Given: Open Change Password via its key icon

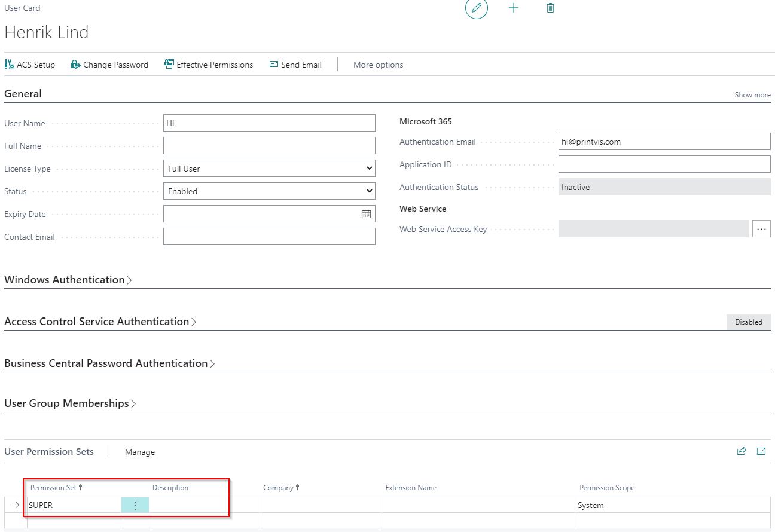Looking at the screenshot, I should click(74, 64).
